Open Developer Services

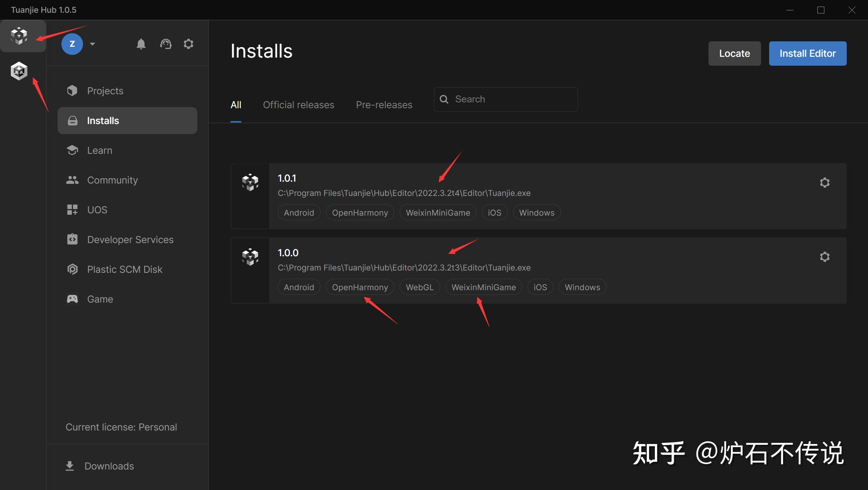(x=130, y=239)
